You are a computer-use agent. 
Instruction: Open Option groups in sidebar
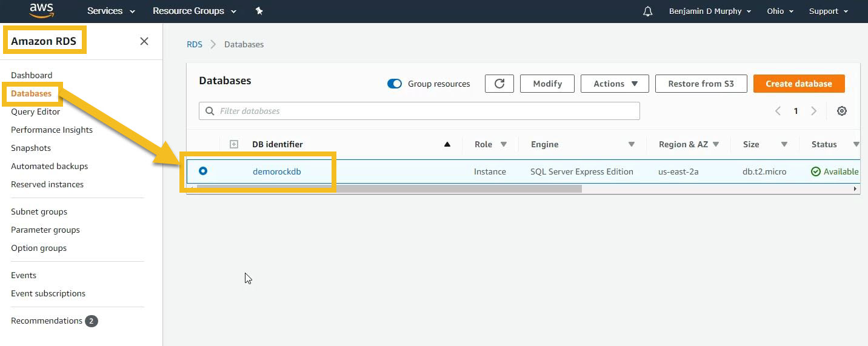[39, 248]
